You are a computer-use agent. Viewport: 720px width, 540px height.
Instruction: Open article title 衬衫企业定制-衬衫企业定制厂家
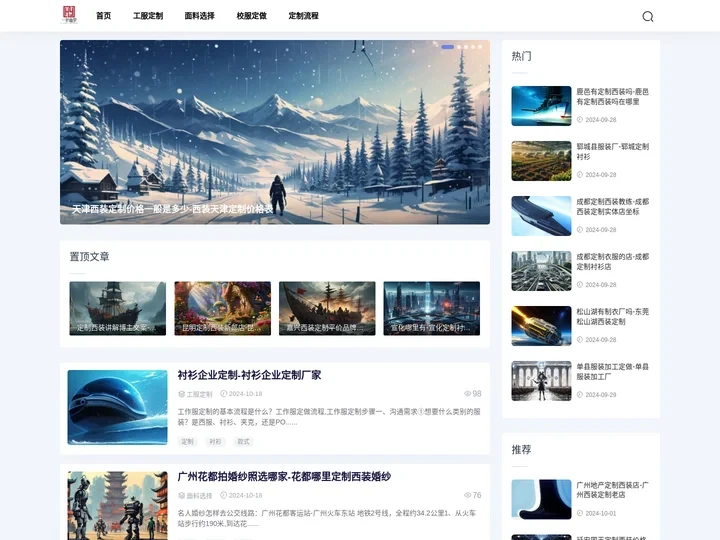[x=249, y=375]
